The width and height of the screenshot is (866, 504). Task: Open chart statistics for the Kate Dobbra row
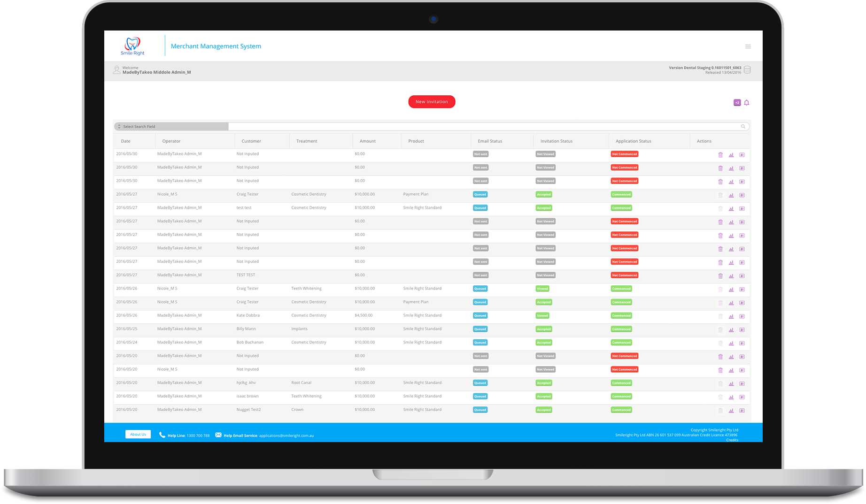coord(731,316)
